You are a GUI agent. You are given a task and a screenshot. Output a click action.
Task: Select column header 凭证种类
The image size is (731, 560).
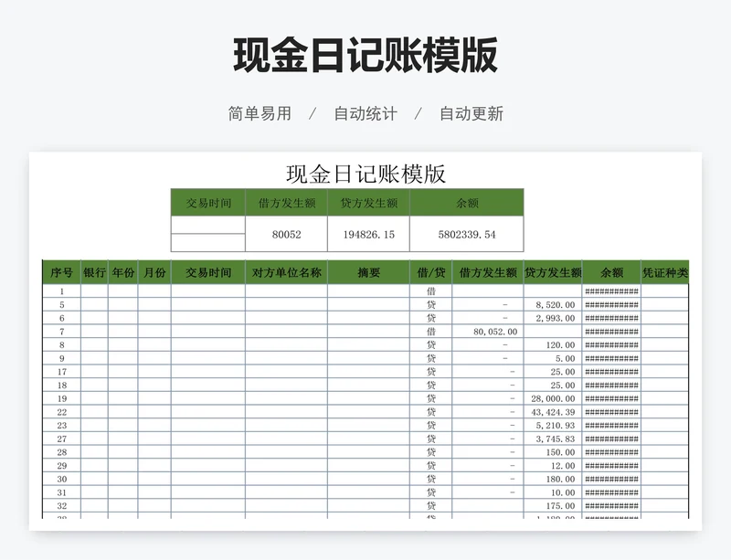coord(665,272)
